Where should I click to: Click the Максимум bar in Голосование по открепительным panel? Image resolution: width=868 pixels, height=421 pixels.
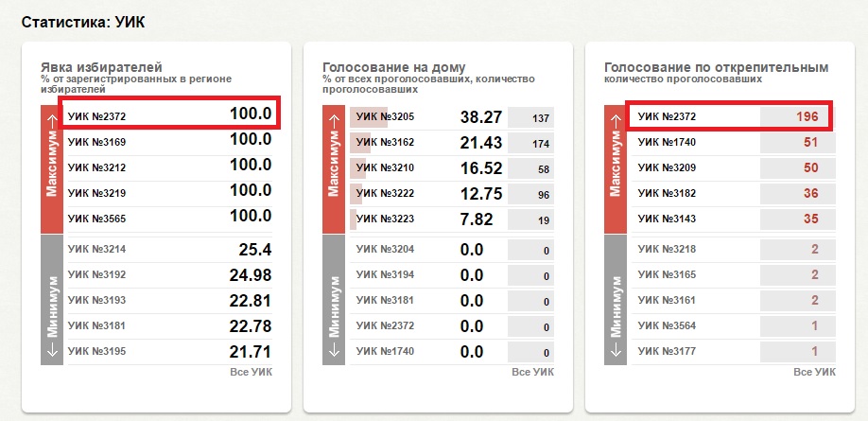pos(615,167)
